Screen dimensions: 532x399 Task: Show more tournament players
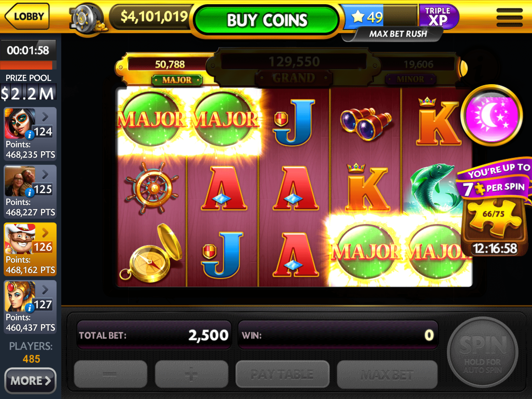[x=30, y=381]
